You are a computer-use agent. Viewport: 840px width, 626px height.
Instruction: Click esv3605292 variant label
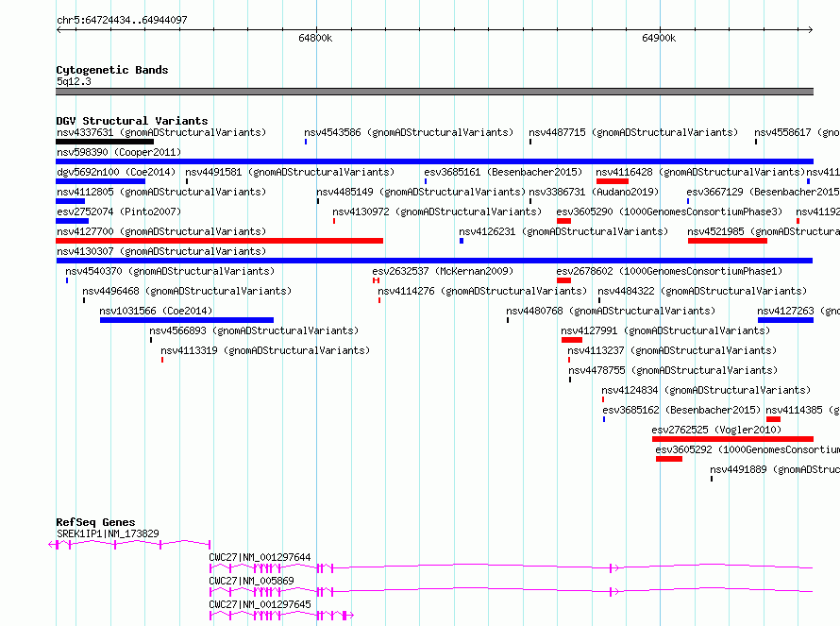tap(748, 449)
